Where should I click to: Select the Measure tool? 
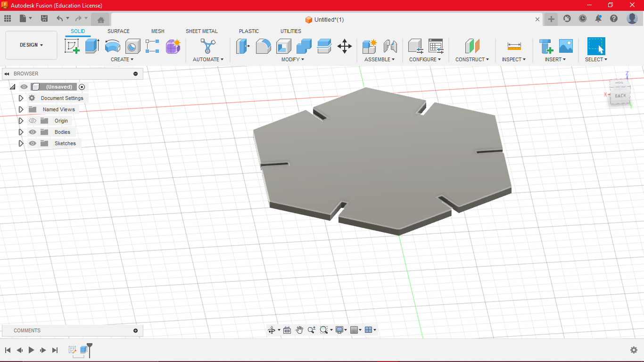514,46
